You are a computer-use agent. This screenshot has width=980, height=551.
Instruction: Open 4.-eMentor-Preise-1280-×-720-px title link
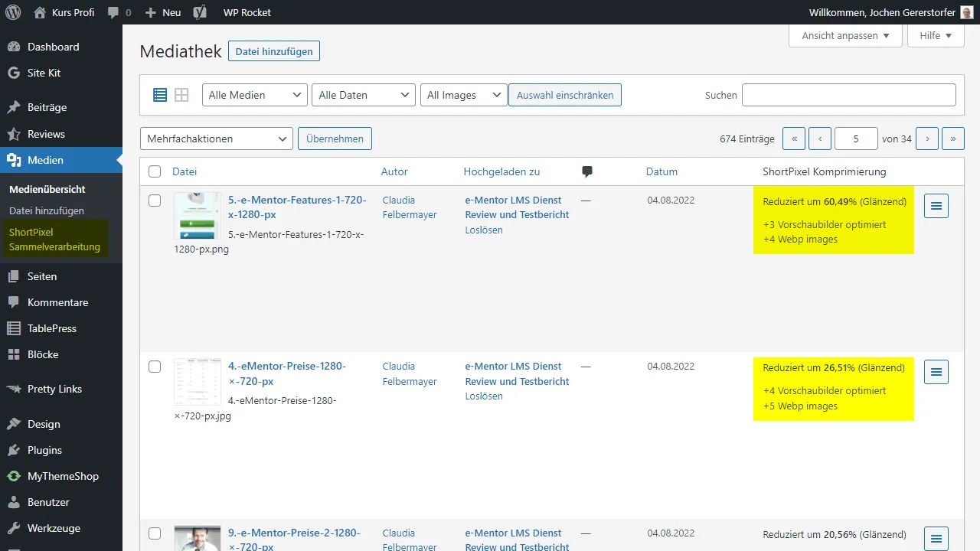point(287,373)
